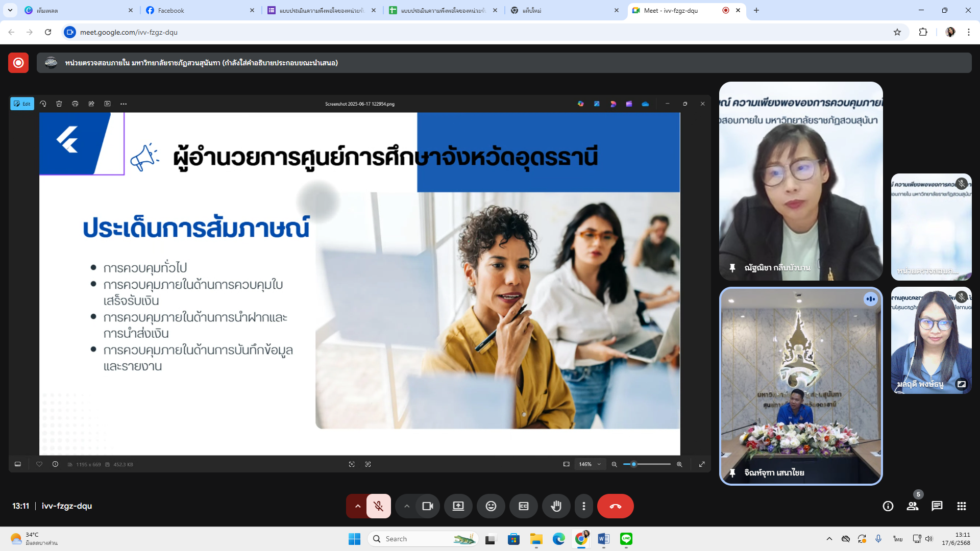This screenshot has width=980, height=551.
Task: Open more options three-dot menu
Action: [583, 506]
